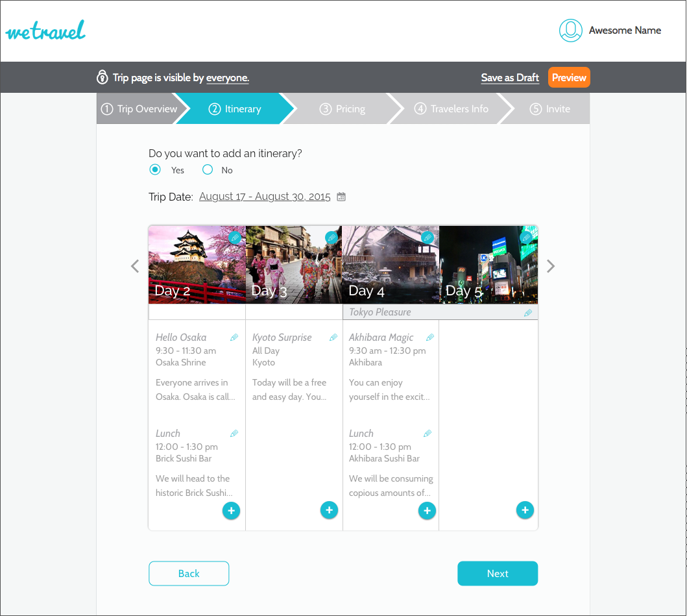The image size is (687, 616).
Task: Add activity with Day 5 plus button
Action: pyautogui.click(x=525, y=510)
